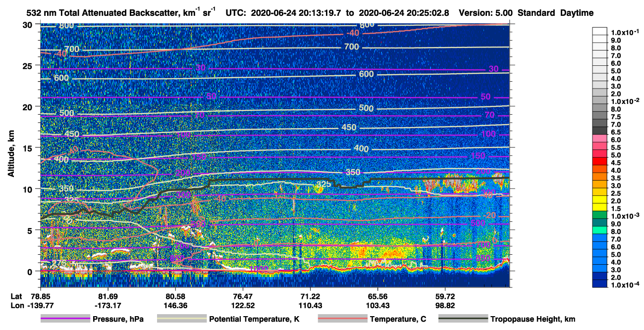Click latitude value '80.58'
The width and height of the screenshot is (644, 330).
click(175, 296)
